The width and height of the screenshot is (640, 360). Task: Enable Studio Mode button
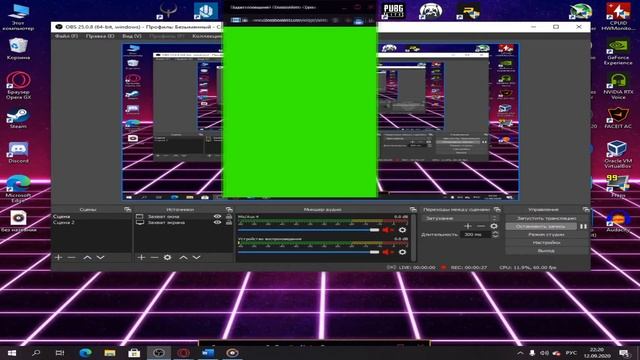(547, 234)
